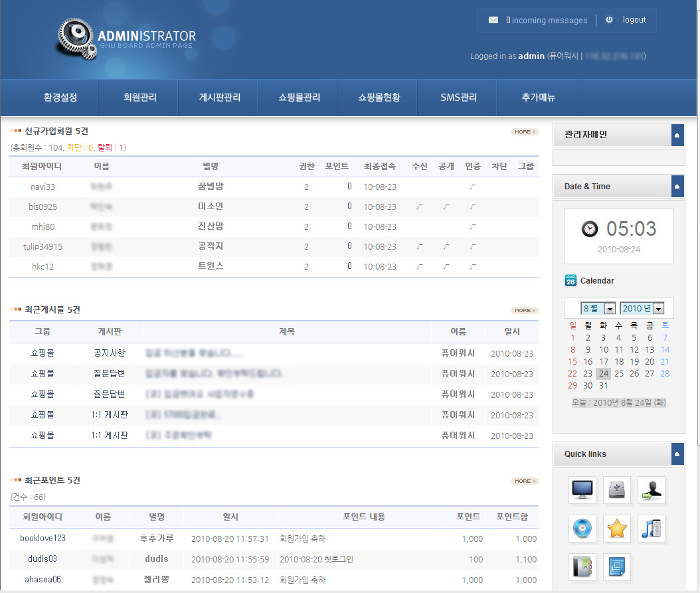The height and width of the screenshot is (593, 700).
Task: Open the month dropdown showing 8 월
Action: (x=598, y=308)
